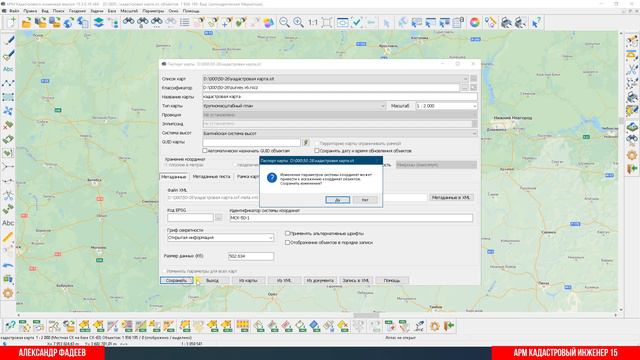The width and height of the screenshot is (640, 360).
Task: Open the Правка menu
Action: tap(30, 11)
